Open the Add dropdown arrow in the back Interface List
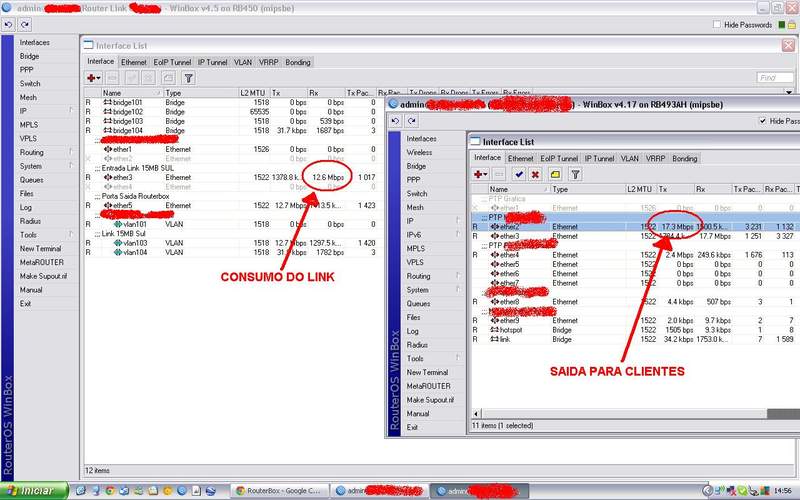This screenshot has height=500, width=800. point(98,78)
